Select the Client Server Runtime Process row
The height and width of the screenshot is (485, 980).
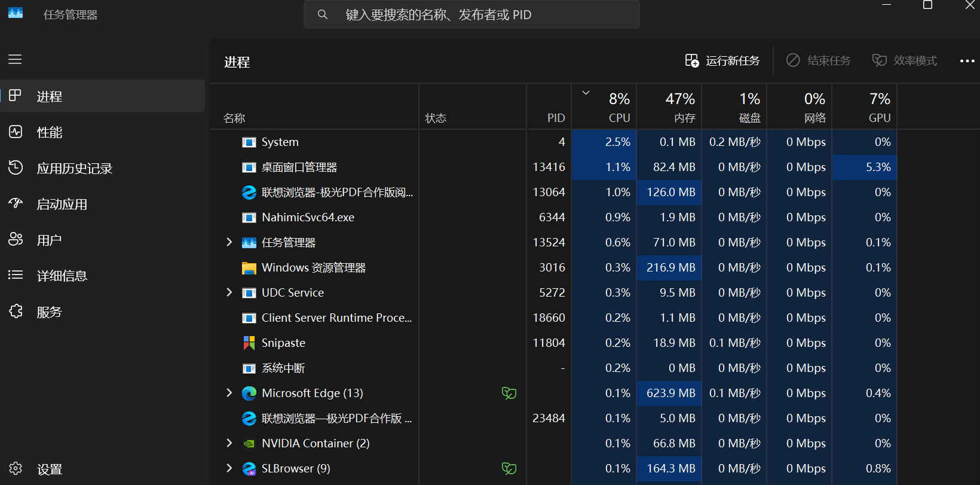554,318
